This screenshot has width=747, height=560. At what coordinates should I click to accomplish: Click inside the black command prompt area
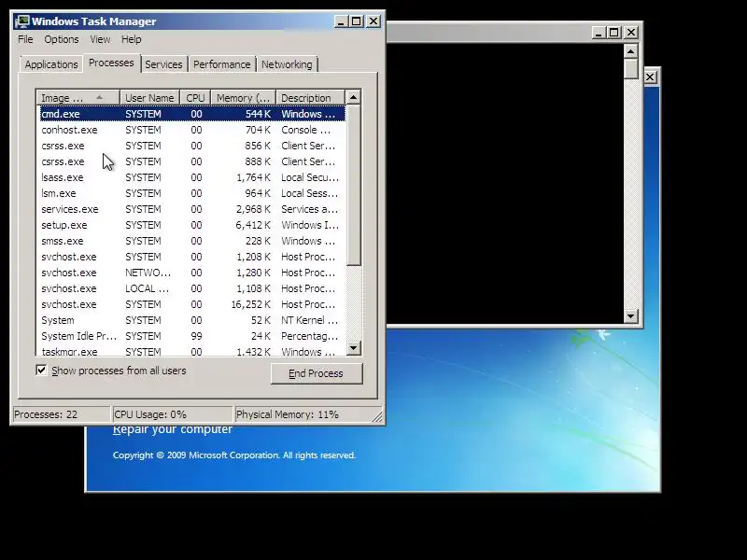pos(505,183)
